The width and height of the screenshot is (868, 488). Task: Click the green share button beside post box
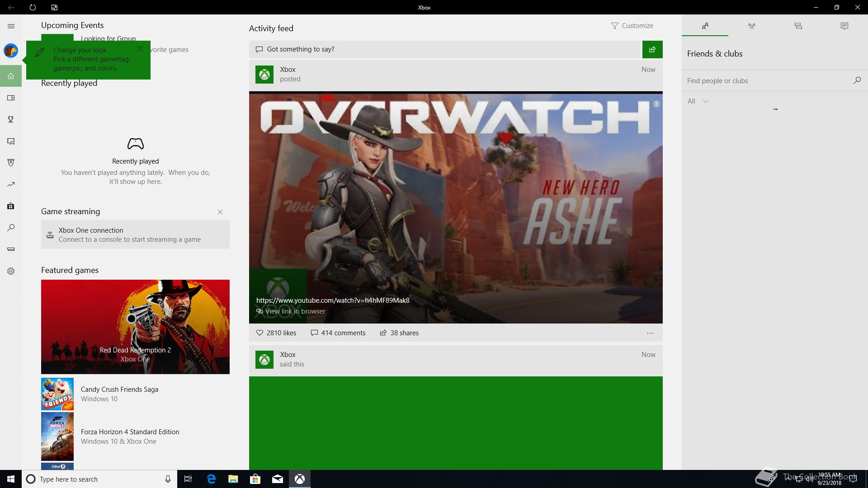(x=652, y=49)
